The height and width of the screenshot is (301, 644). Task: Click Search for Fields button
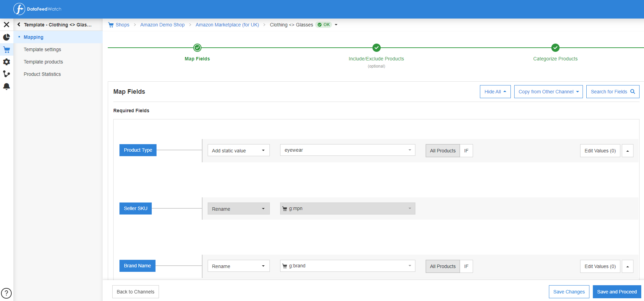click(x=613, y=92)
